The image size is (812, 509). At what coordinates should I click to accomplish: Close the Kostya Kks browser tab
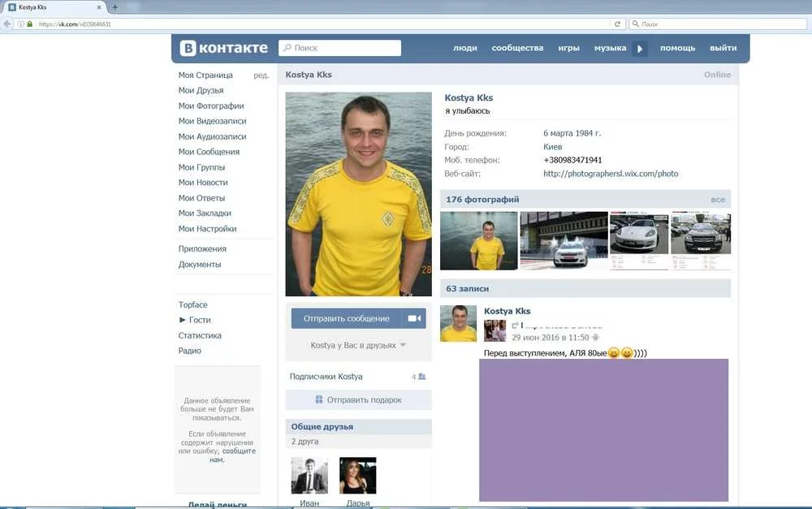(99, 7)
